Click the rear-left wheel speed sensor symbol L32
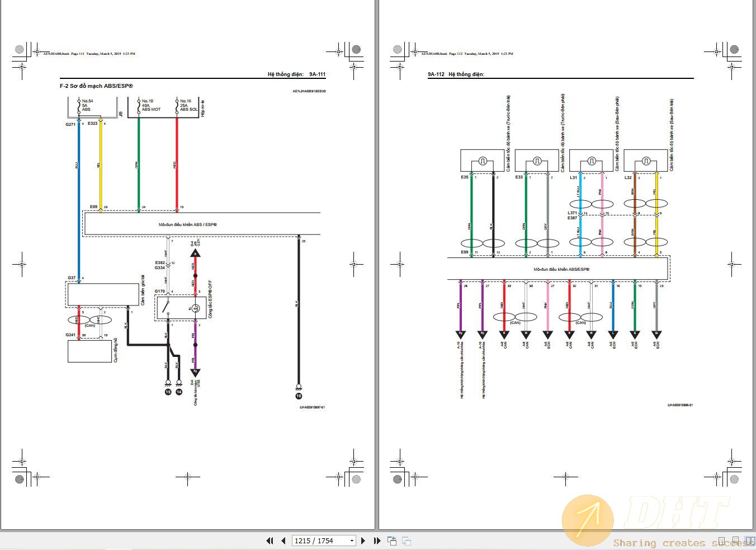 pos(646,161)
